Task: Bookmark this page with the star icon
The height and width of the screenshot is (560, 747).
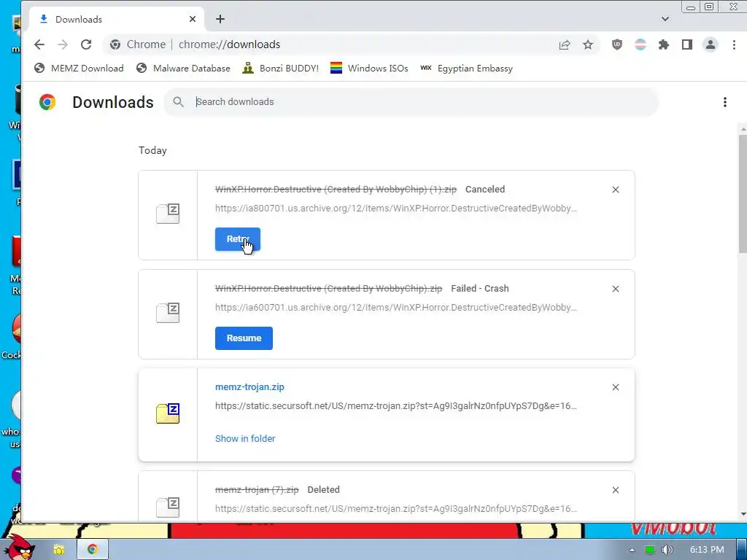Action: pyautogui.click(x=588, y=44)
